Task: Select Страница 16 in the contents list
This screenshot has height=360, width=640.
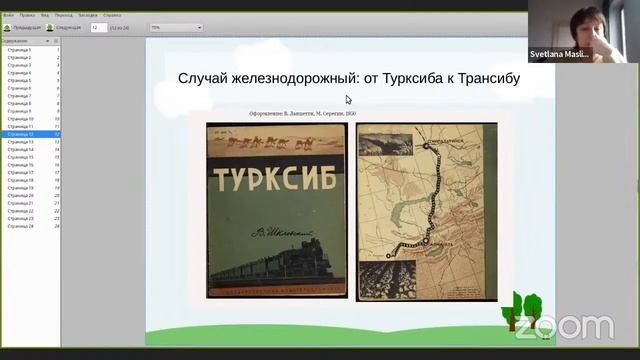Action: pyautogui.click(x=31, y=165)
